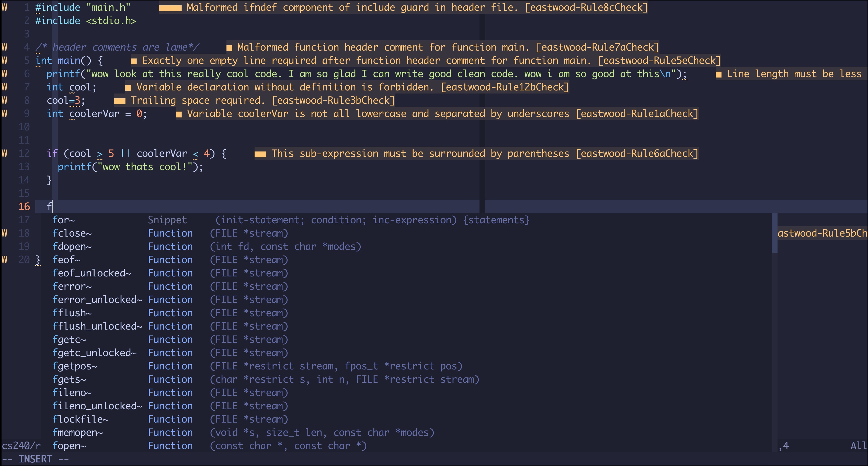Viewport: 868px width, 466px height.
Task: Toggle the W diagnostic sign on line 12
Action: tap(4, 153)
